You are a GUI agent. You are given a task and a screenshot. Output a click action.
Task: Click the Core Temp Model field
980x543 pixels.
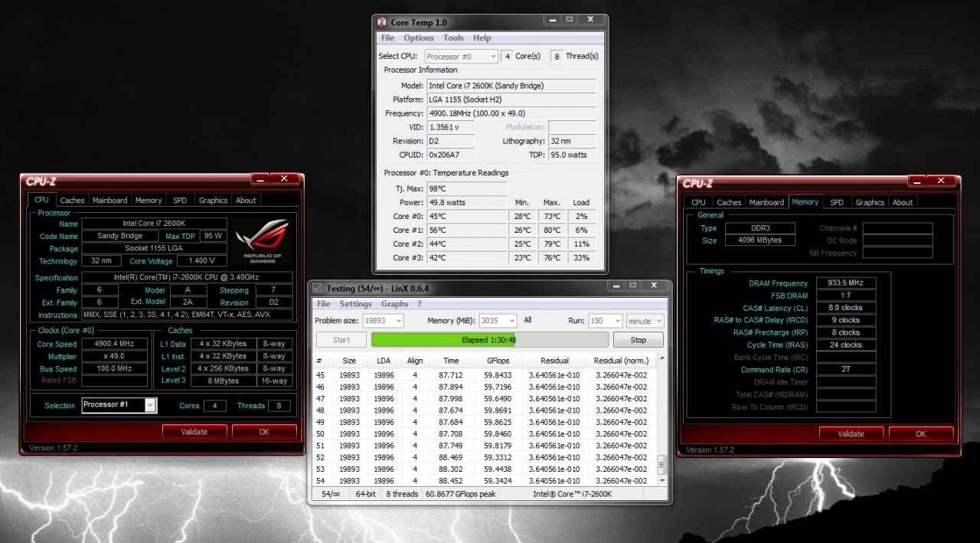click(x=511, y=86)
